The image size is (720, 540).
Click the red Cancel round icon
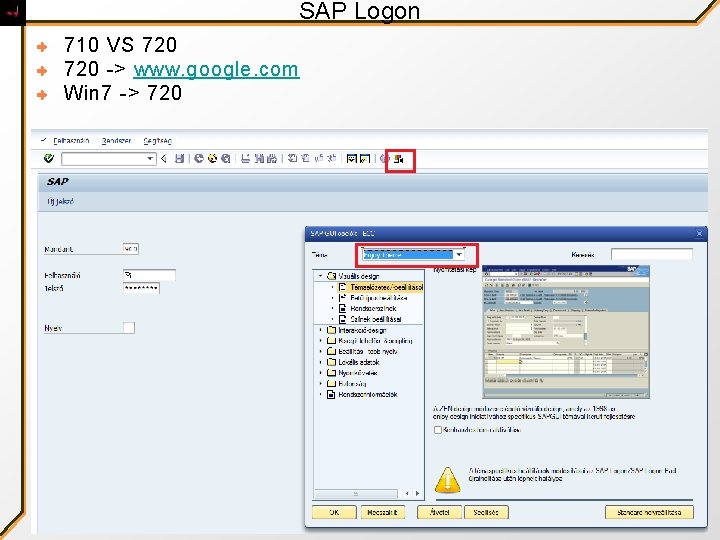point(225,159)
